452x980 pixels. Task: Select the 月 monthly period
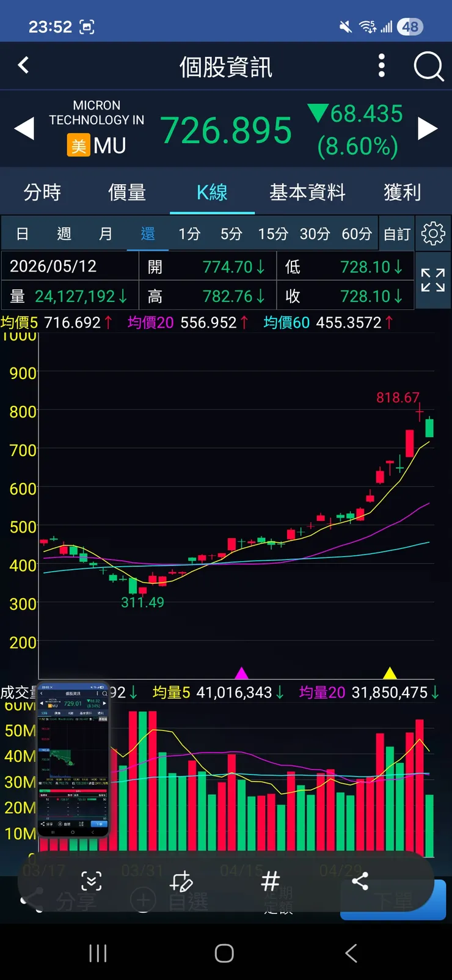(106, 234)
